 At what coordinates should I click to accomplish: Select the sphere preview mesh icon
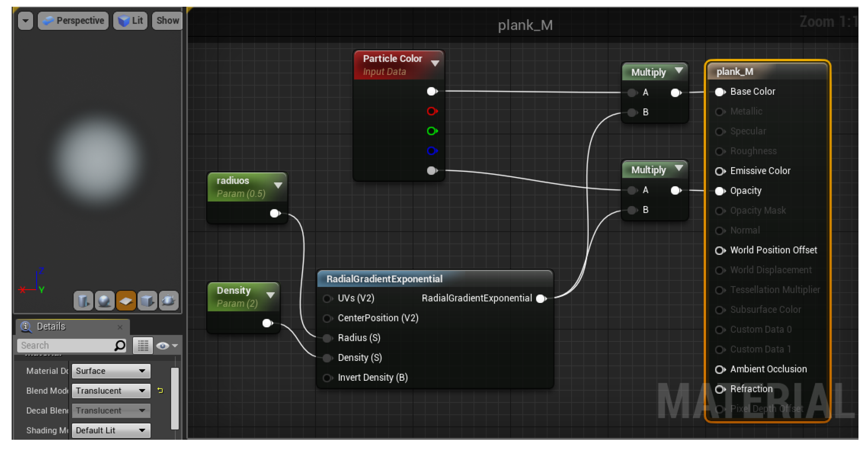point(105,301)
